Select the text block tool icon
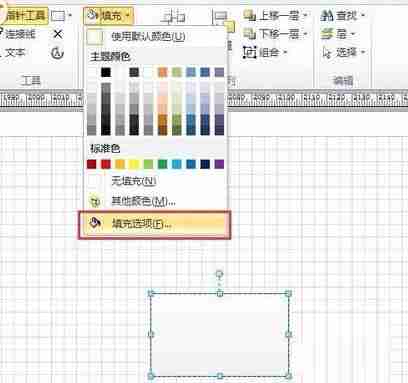This screenshot has height=383, width=408. click(x=57, y=53)
